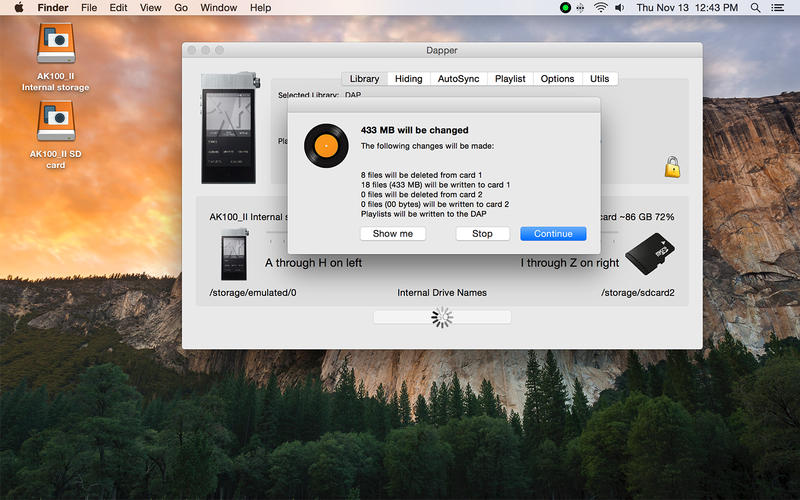
Task: Click the padlock icon in Dapper window
Action: [x=672, y=167]
